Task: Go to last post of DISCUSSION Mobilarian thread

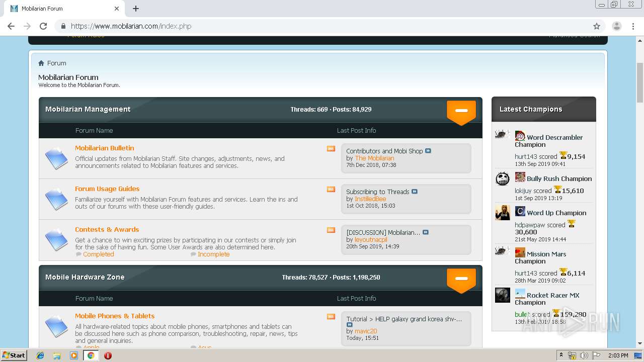Action: [426, 232]
